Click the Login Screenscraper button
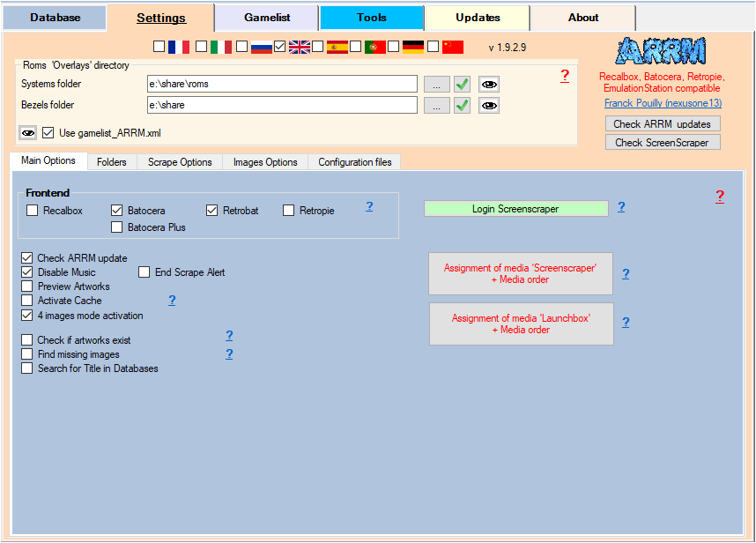This screenshot has width=756, height=543. click(515, 209)
